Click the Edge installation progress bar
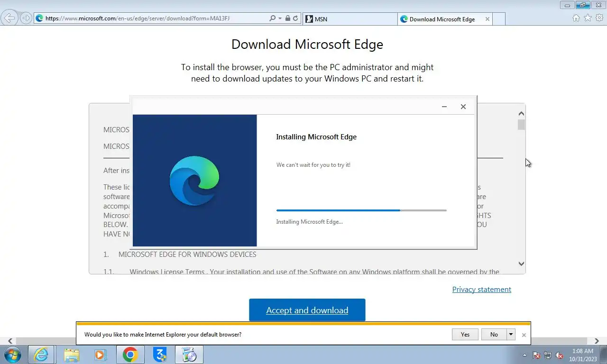607x364 pixels. pos(361,210)
